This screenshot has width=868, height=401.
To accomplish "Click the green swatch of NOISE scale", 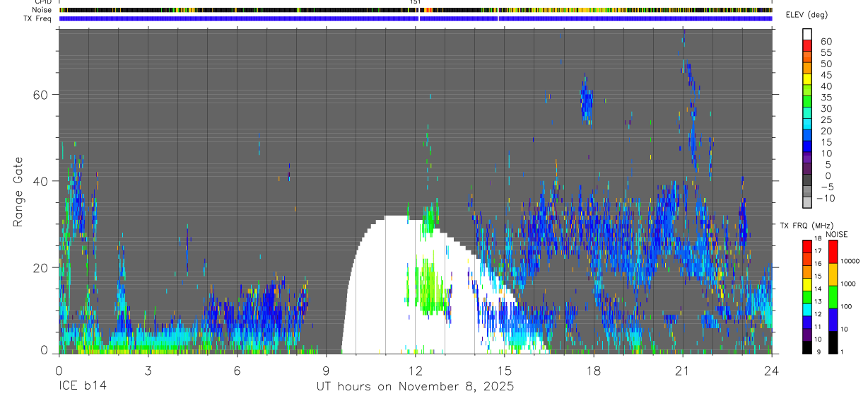I will point(833,297).
